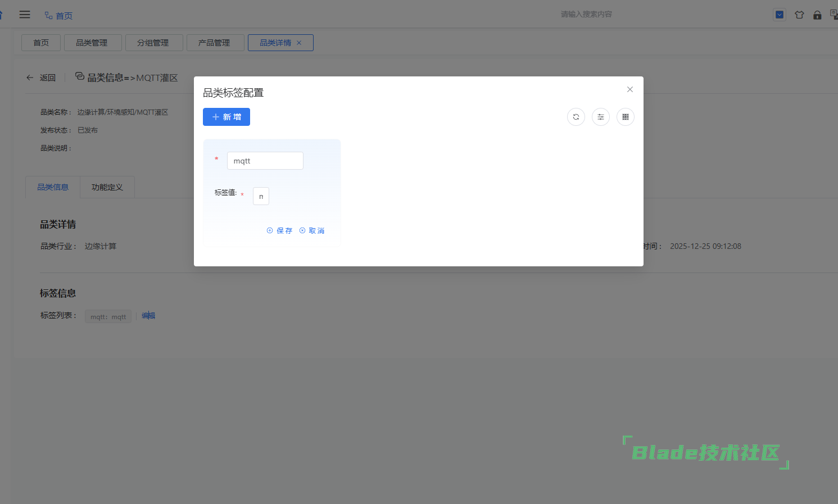Image resolution: width=838 pixels, height=504 pixels.
Task: Click the 新增 button
Action: pos(227,117)
